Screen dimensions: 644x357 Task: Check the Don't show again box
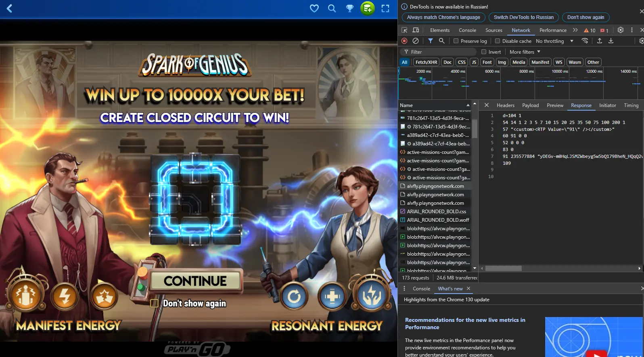(154, 303)
